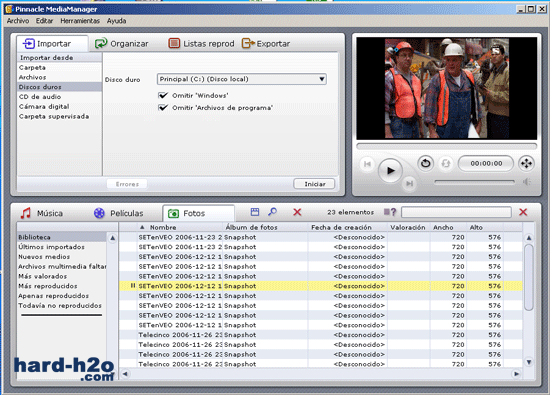
Task: Switch to the Películas tab
Action: [119, 213]
